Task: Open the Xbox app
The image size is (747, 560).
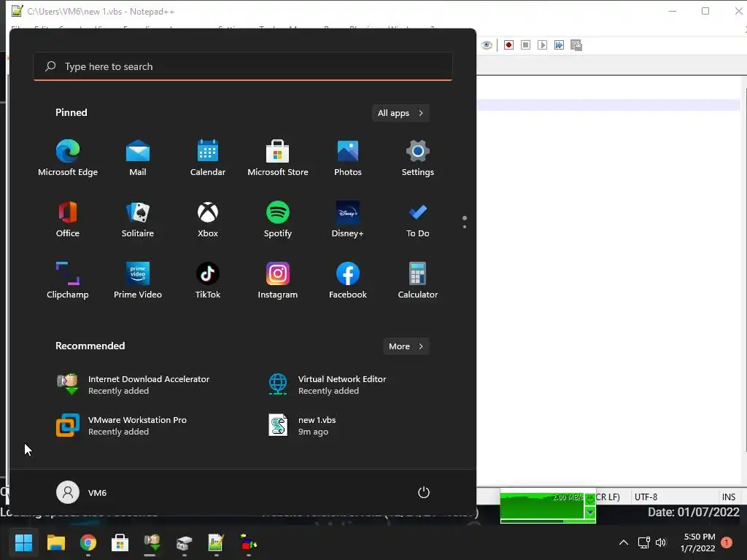Action: pos(208,219)
